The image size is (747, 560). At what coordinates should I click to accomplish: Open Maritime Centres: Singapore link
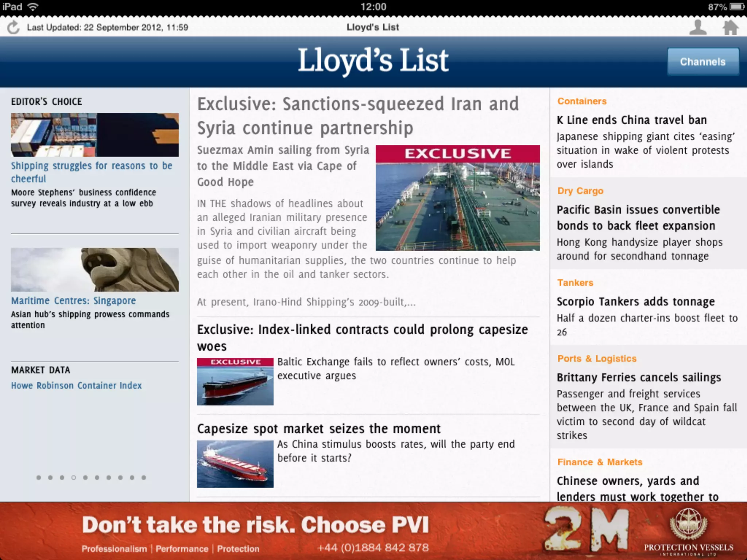click(73, 301)
